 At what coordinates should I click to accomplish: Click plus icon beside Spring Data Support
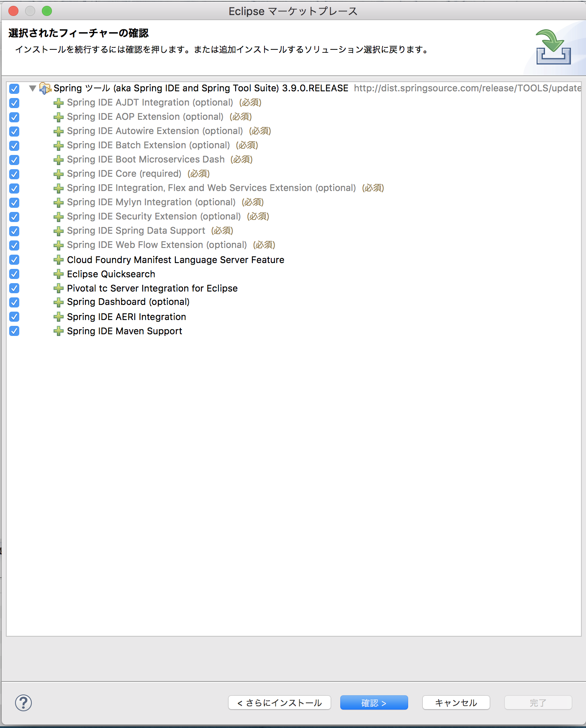(x=59, y=231)
